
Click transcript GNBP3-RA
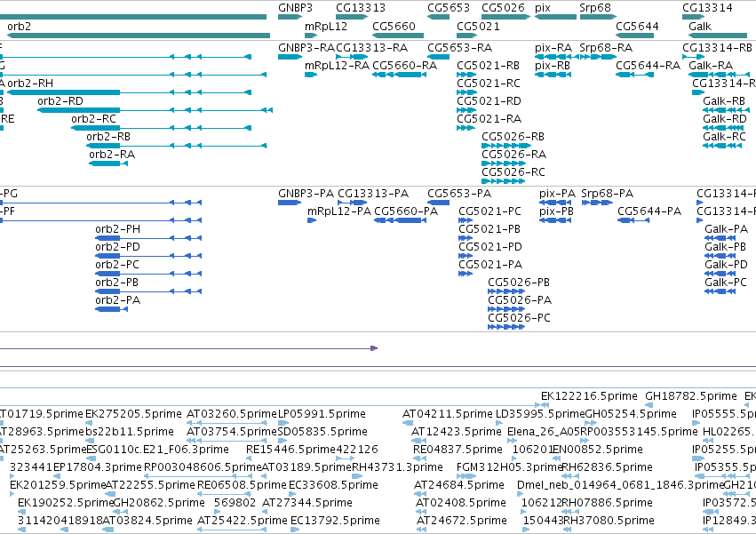(x=306, y=48)
